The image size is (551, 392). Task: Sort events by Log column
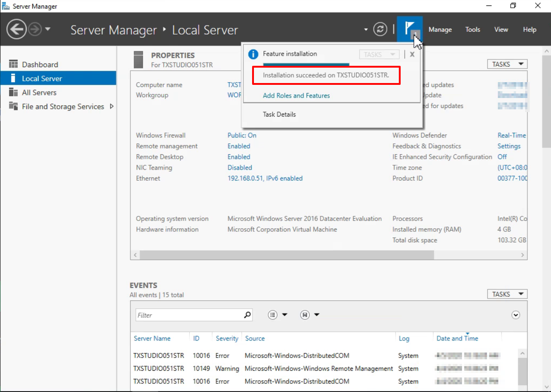click(x=404, y=338)
